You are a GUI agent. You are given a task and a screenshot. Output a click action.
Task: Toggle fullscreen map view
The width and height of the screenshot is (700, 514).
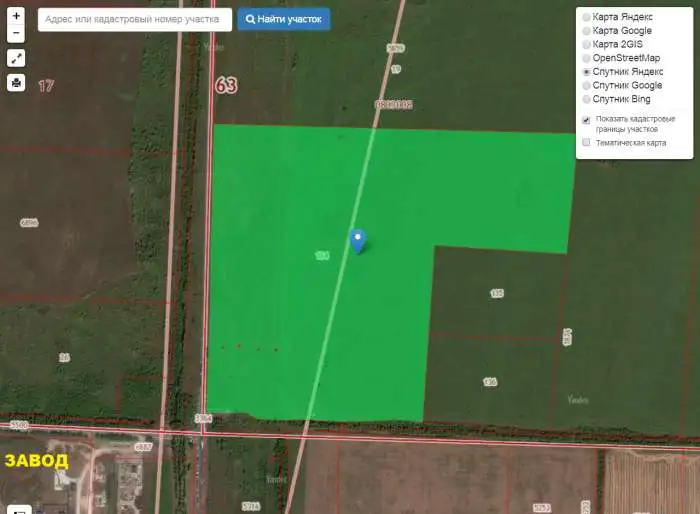16,58
